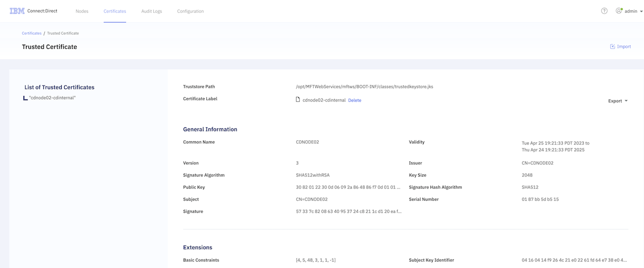644x268 pixels.
Task: Click the Import button
Action: [621, 47]
